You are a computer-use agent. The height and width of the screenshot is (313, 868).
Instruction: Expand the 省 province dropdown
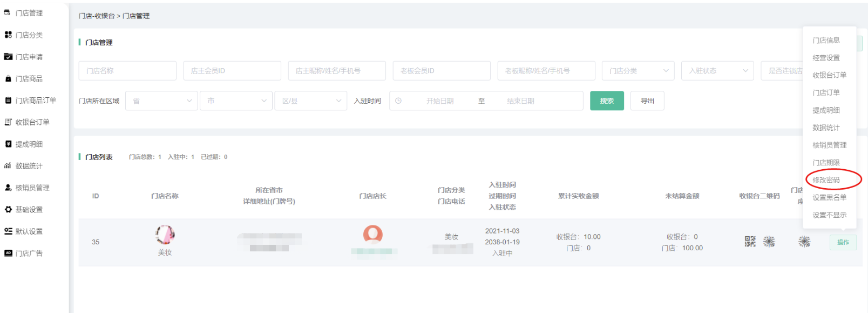click(161, 101)
